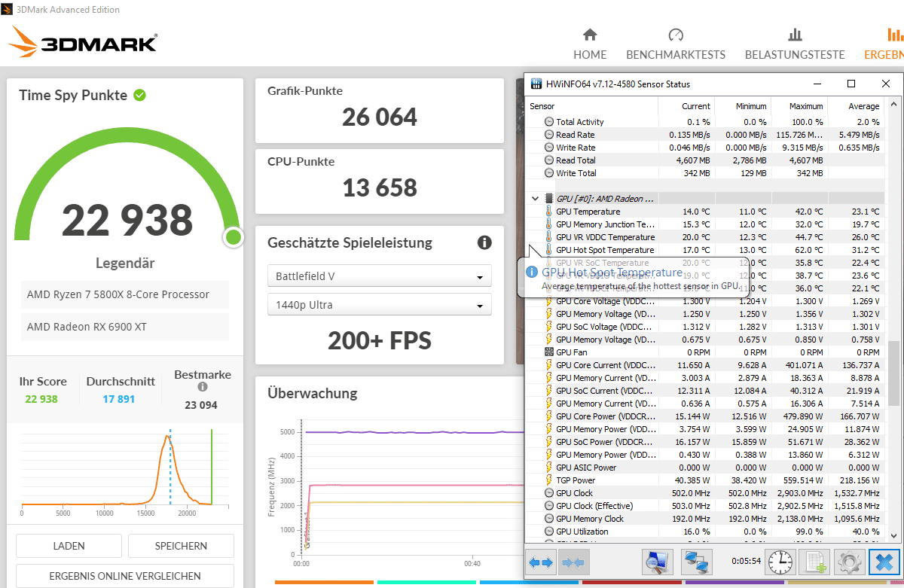Select the GPU ASIC Power row
The image size is (904, 588).
pos(704,468)
